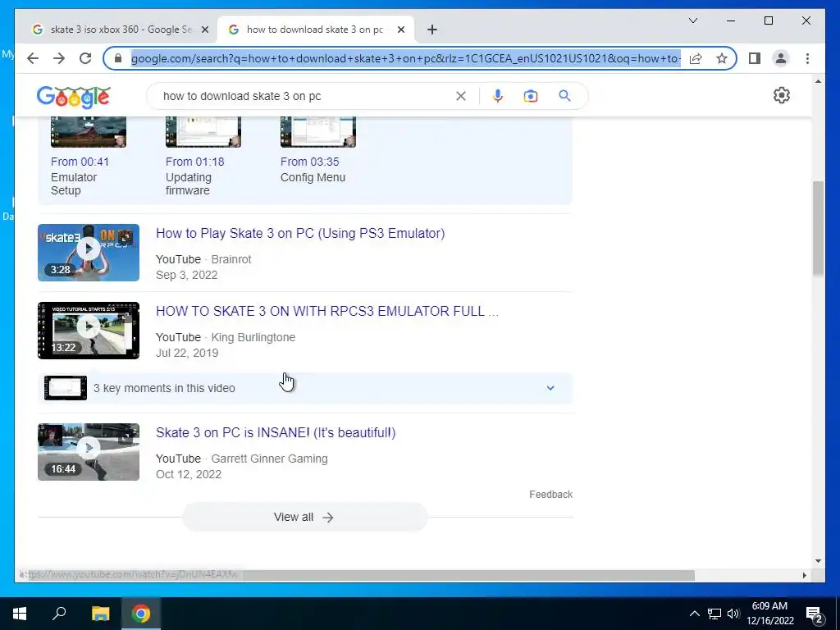Image resolution: width=840 pixels, height=630 pixels.
Task: Open the Config Menu thumbnail
Action: coord(318,132)
